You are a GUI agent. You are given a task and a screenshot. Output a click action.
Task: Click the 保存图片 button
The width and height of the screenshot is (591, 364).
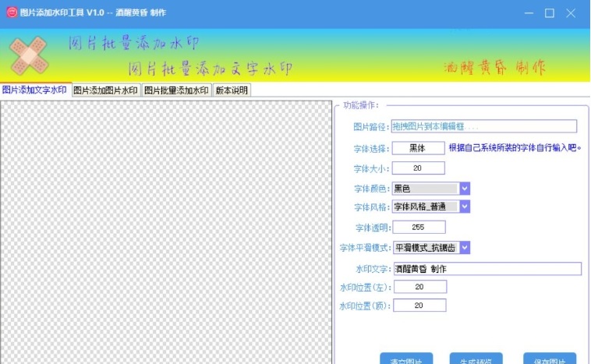coord(550,359)
